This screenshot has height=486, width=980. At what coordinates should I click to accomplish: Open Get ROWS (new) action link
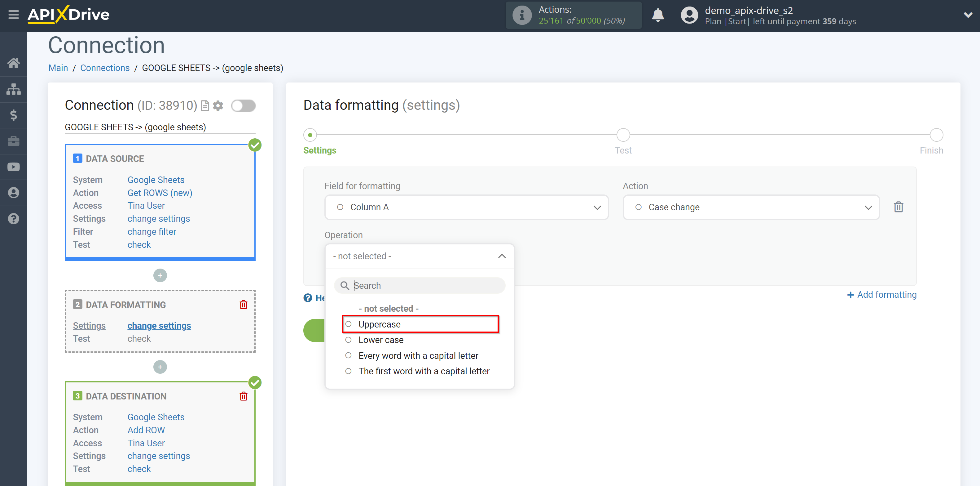[x=160, y=193]
